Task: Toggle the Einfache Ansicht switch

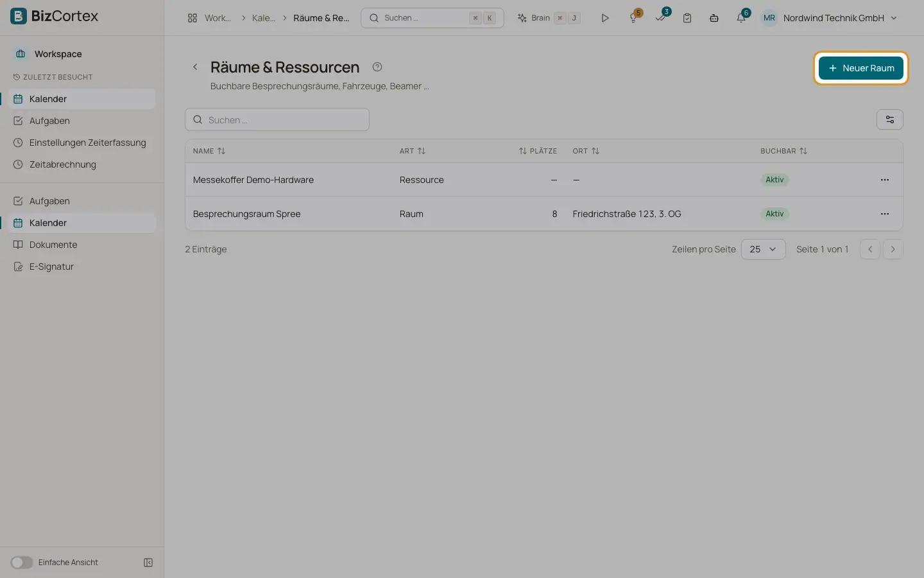Action: pos(21,563)
